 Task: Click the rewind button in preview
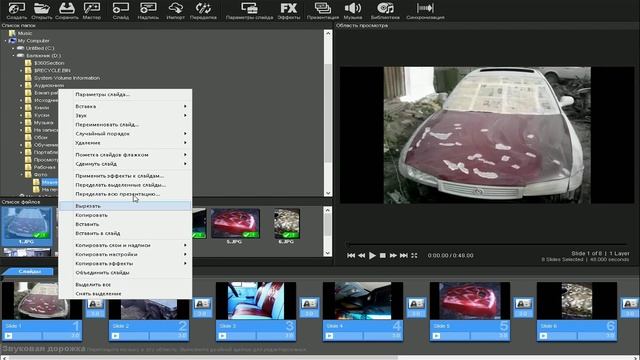click(361, 256)
